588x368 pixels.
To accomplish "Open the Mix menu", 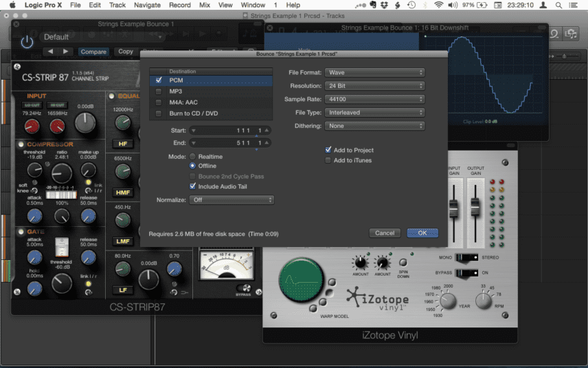I will coord(205,5).
